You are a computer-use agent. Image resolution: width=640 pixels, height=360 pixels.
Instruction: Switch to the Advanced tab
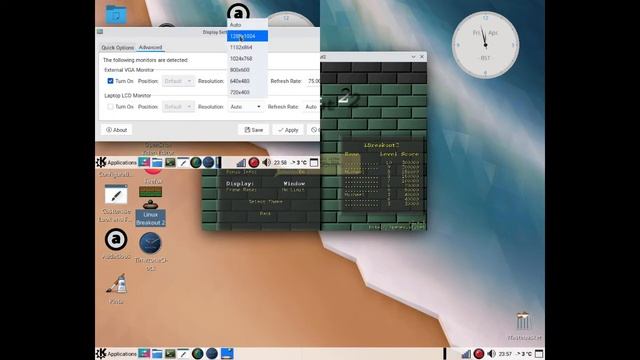pyautogui.click(x=150, y=47)
